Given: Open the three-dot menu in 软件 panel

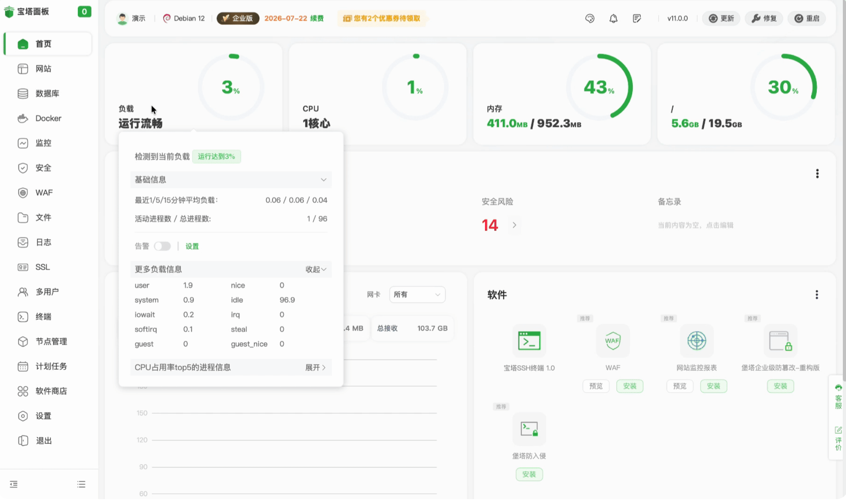Looking at the screenshot, I should tap(817, 295).
